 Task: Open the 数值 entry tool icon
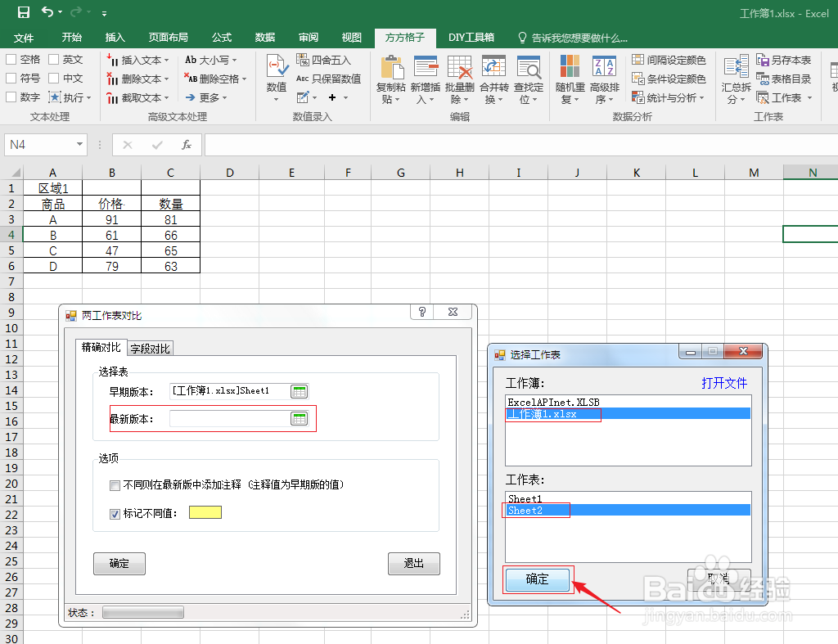(277, 67)
